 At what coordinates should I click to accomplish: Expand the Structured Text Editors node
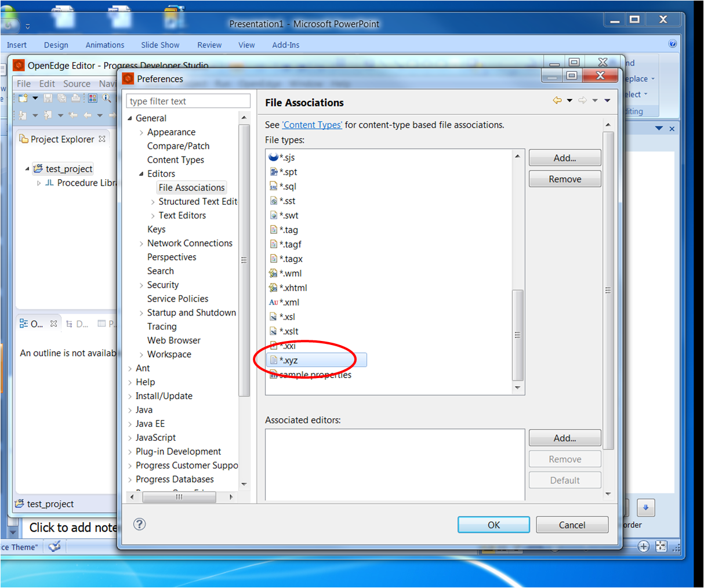pyautogui.click(x=153, y=202)
